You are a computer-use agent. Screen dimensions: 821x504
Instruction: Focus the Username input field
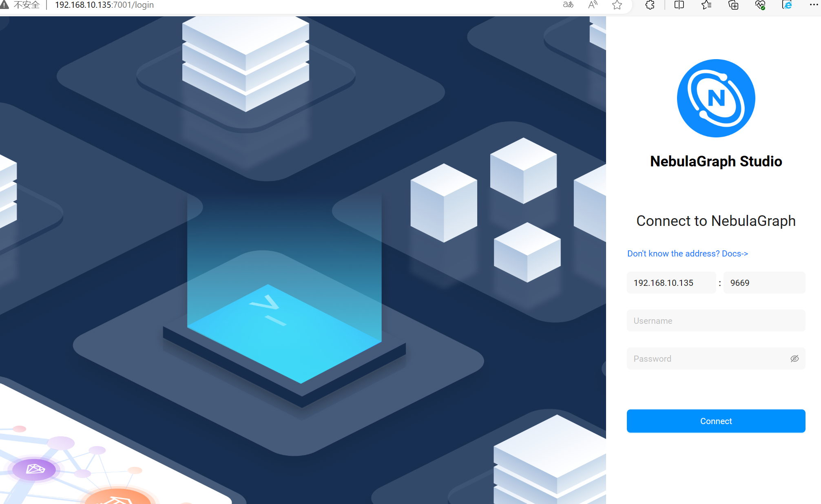pyautogui.click(x=716, y=321)
